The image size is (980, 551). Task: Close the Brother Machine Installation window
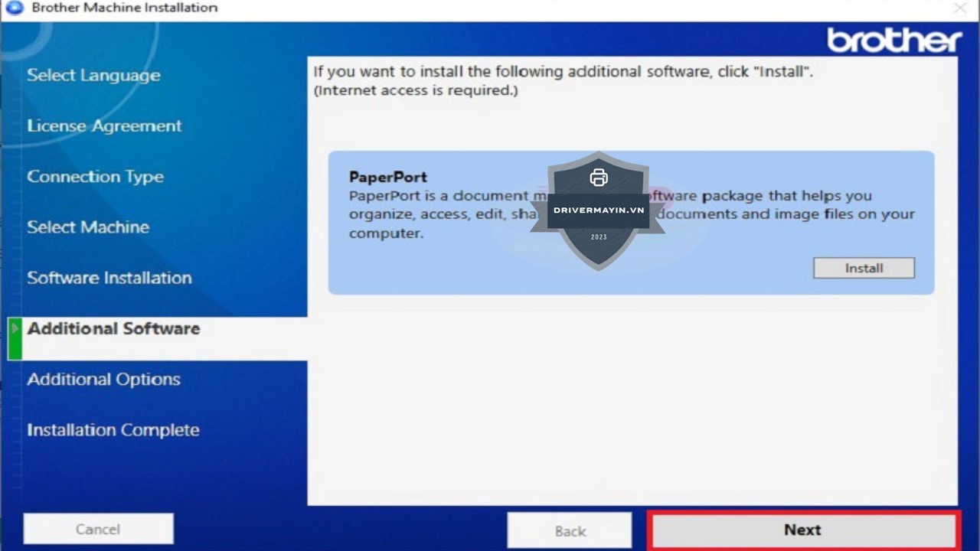point(959,8)
